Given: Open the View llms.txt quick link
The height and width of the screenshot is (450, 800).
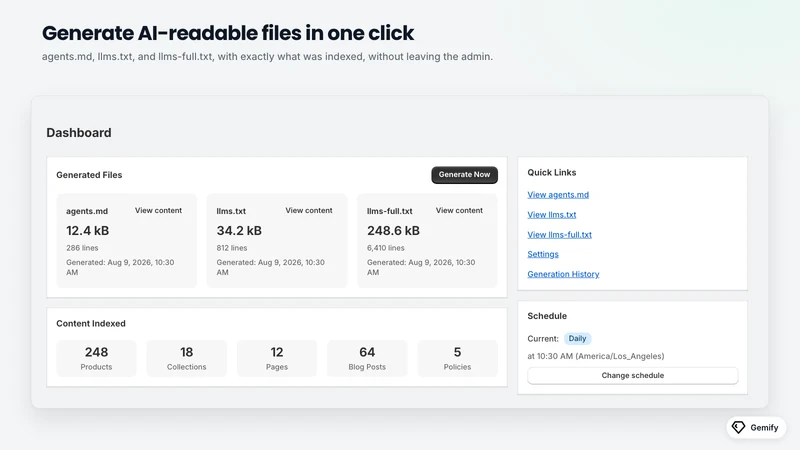Looking at the screenshot, I should point(552,214).
